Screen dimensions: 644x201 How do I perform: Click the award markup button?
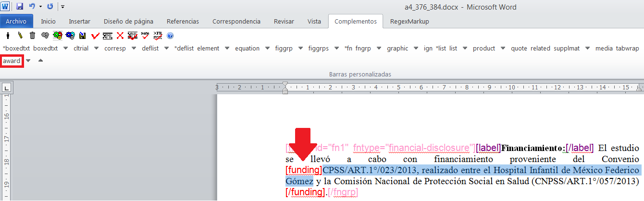coord(12,61)
